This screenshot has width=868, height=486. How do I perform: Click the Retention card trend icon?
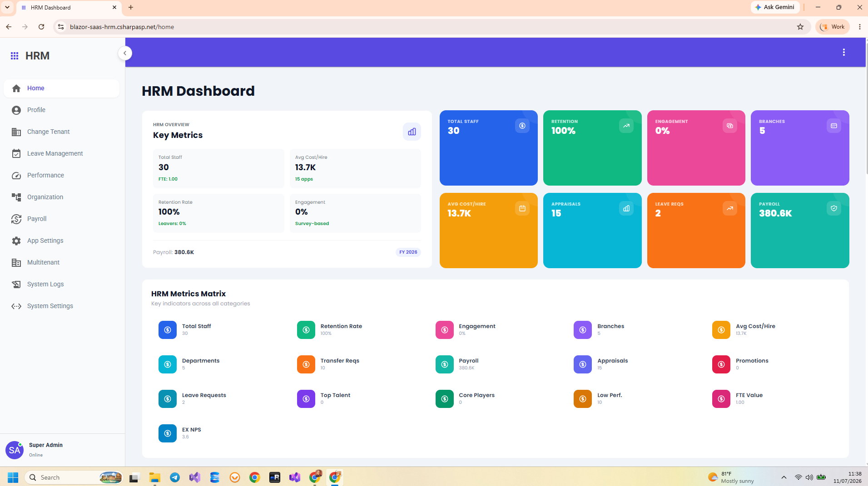coord(626,126)
